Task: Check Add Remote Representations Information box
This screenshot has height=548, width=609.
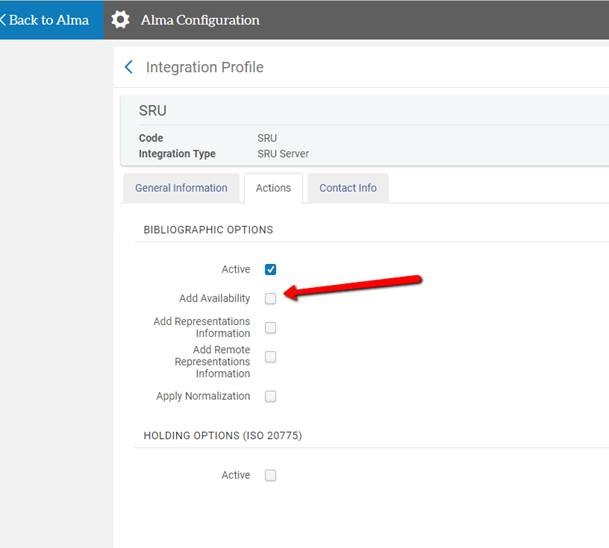Action: pos(271,357)
